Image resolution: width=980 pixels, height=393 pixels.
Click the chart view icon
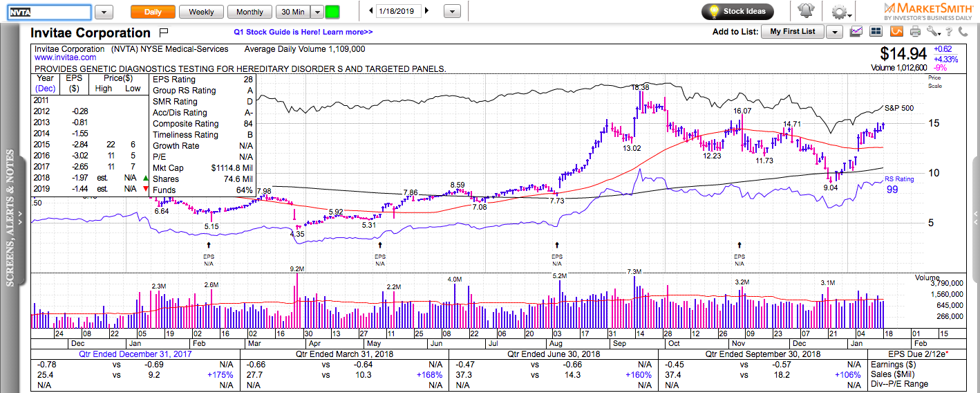856,31
